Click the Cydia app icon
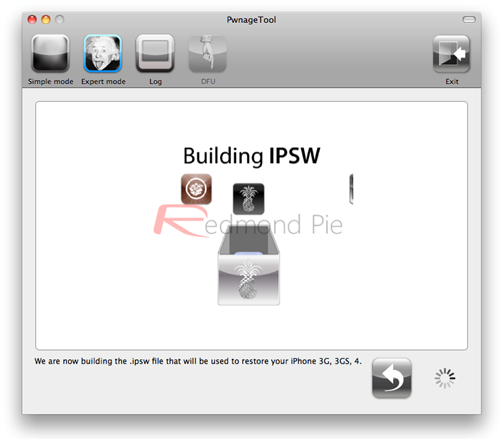This screenshot has width=500, height=439. coord(196,189)
